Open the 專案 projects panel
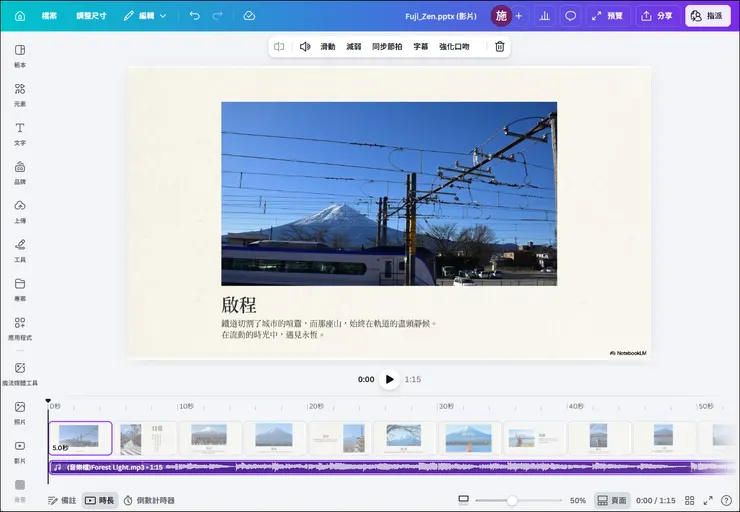Image resolution: width=740 pixels, height=512 pixels. [x=20, y=290]
